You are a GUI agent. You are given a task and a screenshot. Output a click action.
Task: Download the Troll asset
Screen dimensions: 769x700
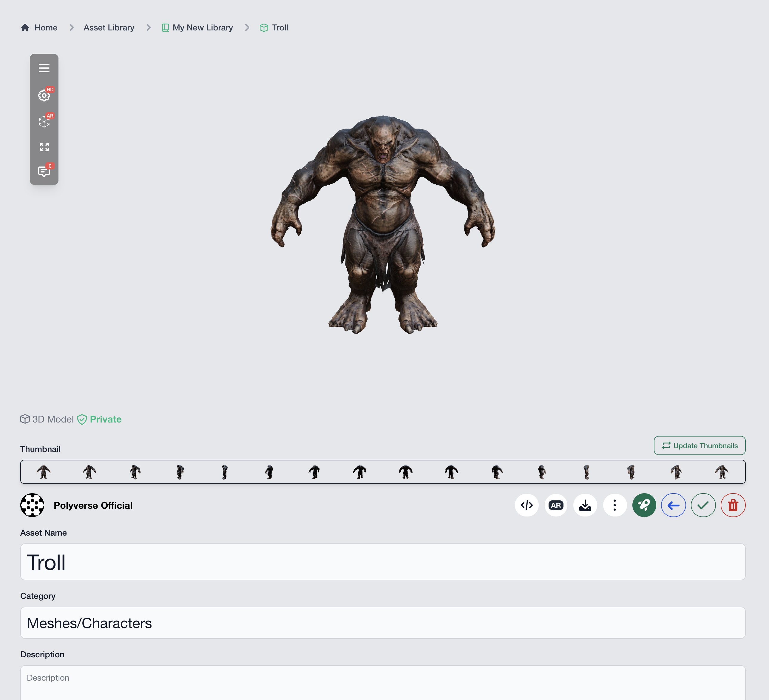point(585,505)
